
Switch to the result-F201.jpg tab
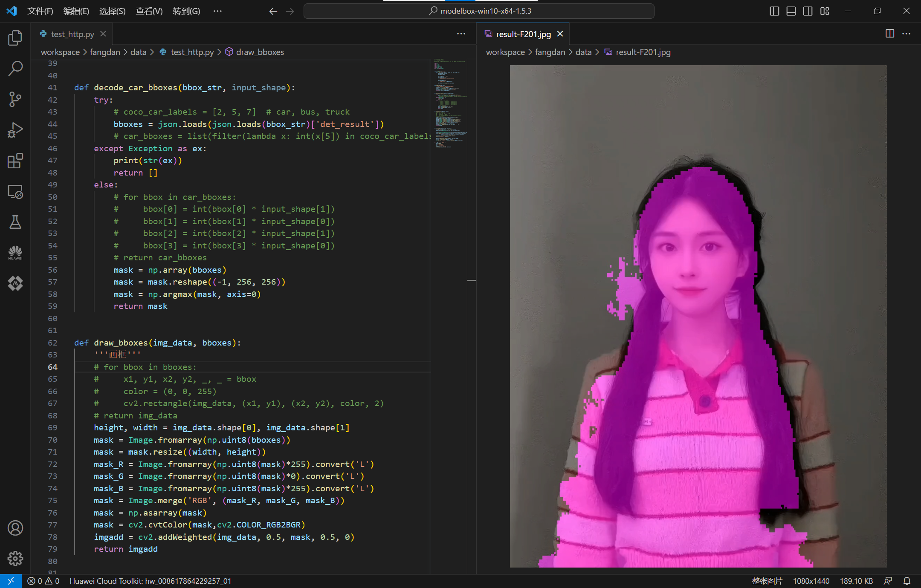pyautogui.click(x=523, y=34)
